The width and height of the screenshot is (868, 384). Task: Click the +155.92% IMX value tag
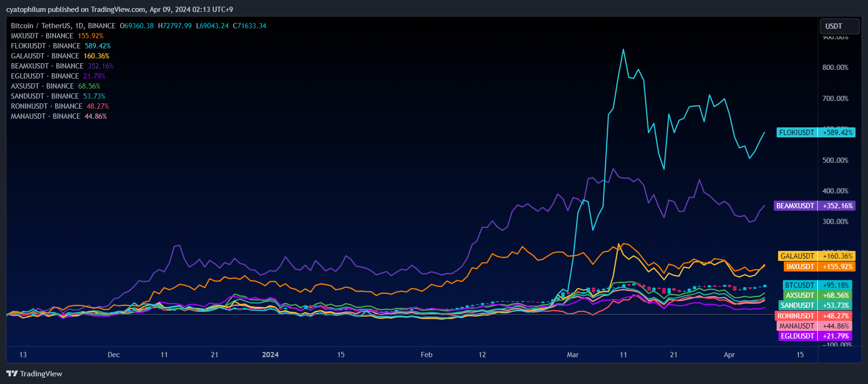(x=837, y=267)
